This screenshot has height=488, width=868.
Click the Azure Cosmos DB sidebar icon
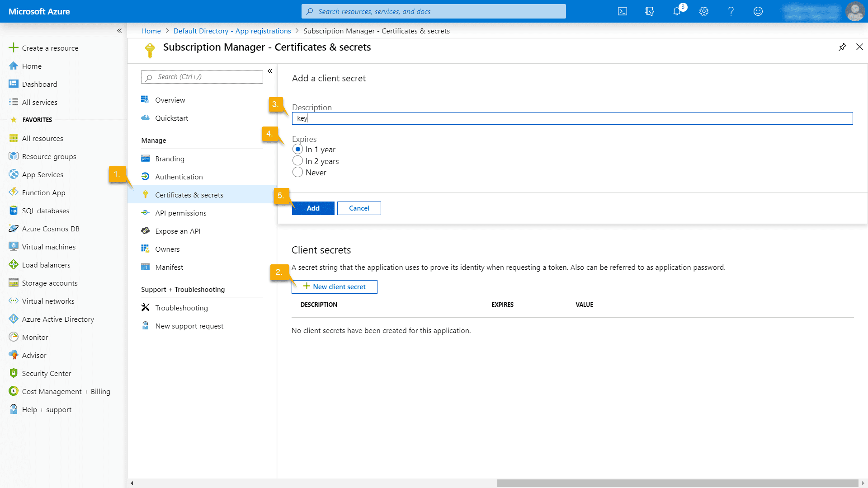pyautogui.click(x=14, y=229)
